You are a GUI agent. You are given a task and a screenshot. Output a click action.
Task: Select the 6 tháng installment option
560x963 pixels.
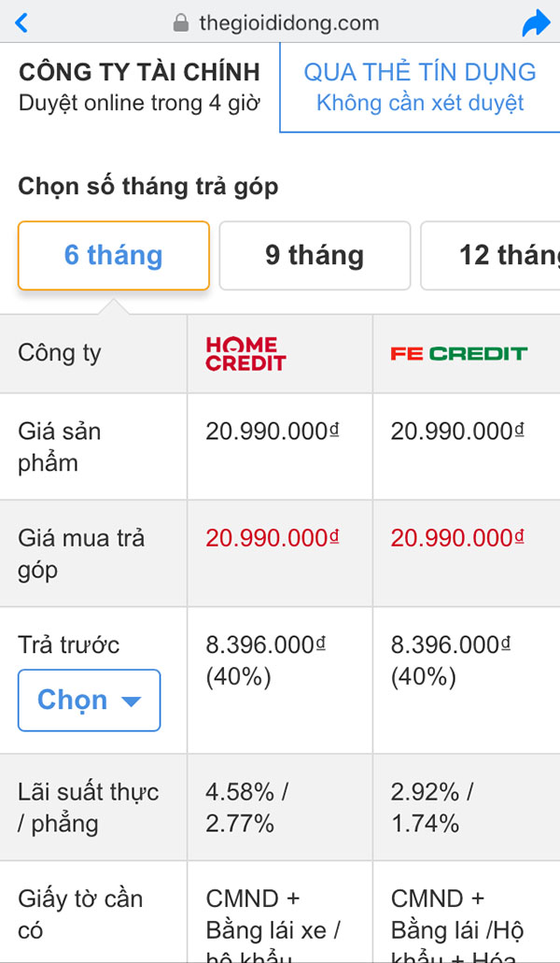(113, 255)
